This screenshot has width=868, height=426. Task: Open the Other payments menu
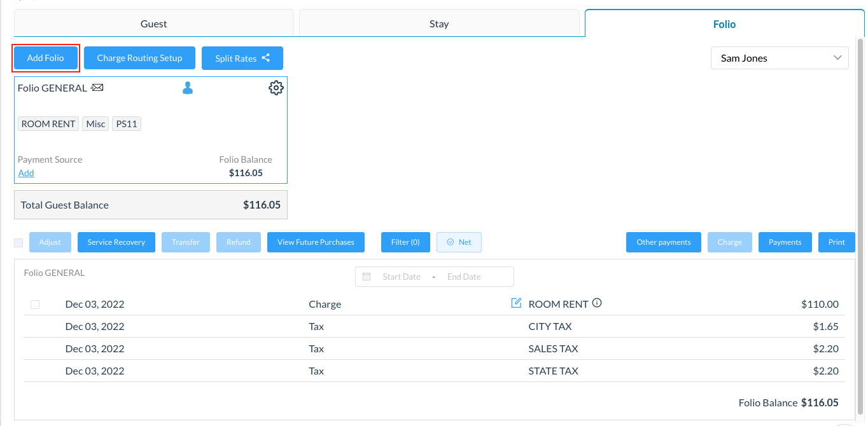663,242
